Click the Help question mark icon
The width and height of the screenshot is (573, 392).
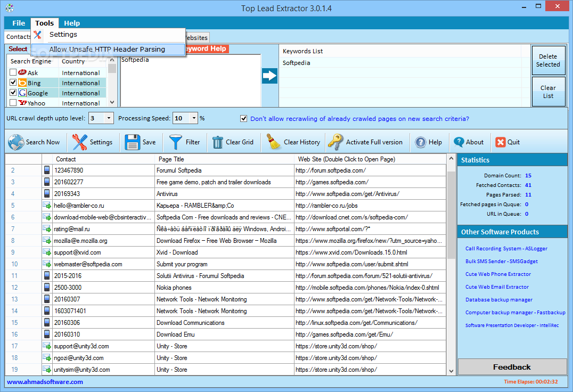pyautogui.click(x=421, y=142)
